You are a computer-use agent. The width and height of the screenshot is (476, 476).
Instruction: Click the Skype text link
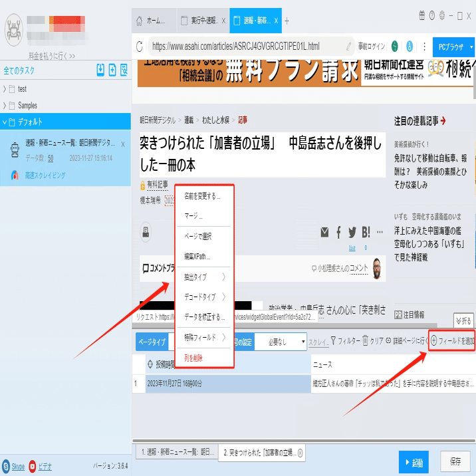pyautogui.click(x=18, y=466)
